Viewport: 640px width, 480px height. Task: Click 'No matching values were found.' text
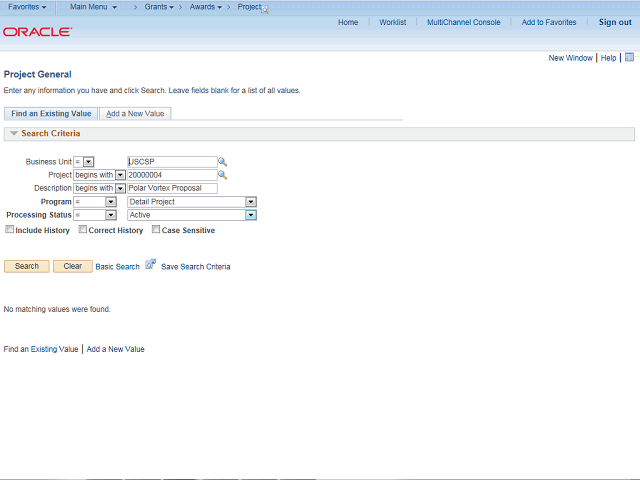(57, 309)
